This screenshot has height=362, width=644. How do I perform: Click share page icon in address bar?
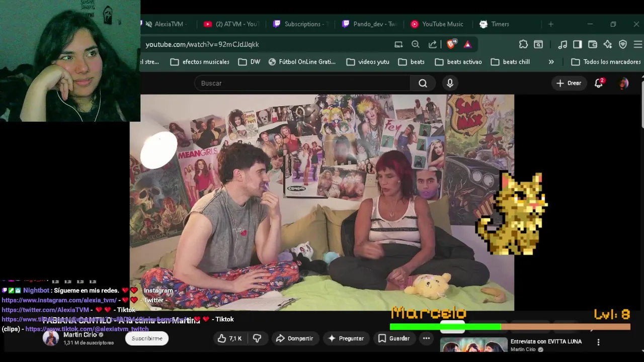[433, 44]
